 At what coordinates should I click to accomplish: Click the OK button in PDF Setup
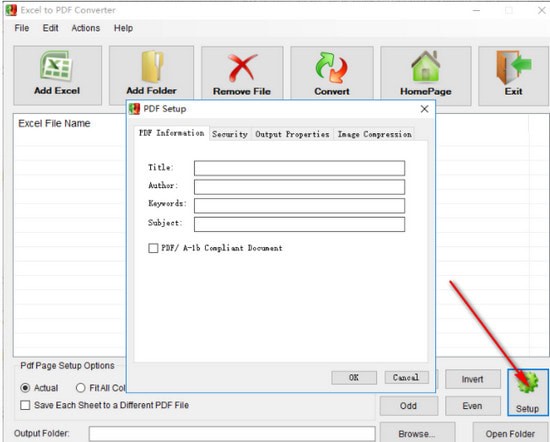[354, 377]
